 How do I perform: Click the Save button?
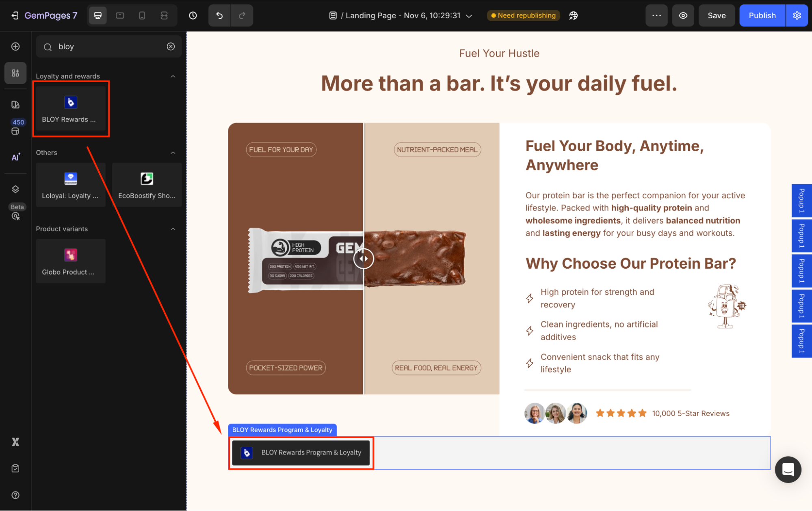pos(717,15)
